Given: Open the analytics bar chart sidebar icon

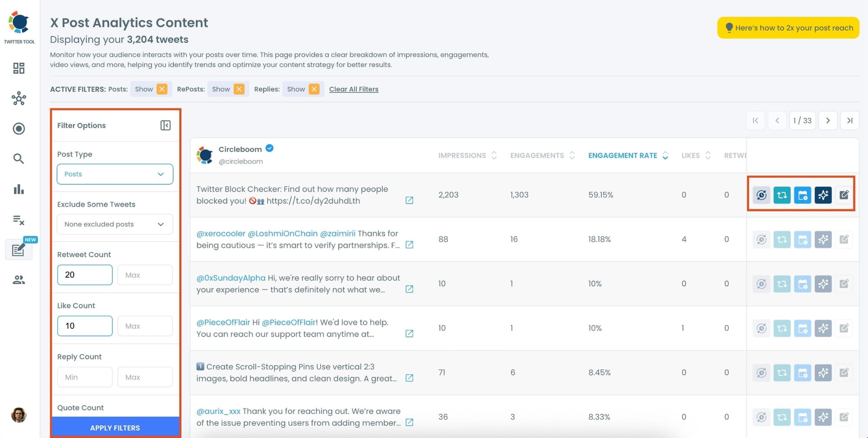Looking at the screenshot, I should pyautogui.click(x=19, y=190).
